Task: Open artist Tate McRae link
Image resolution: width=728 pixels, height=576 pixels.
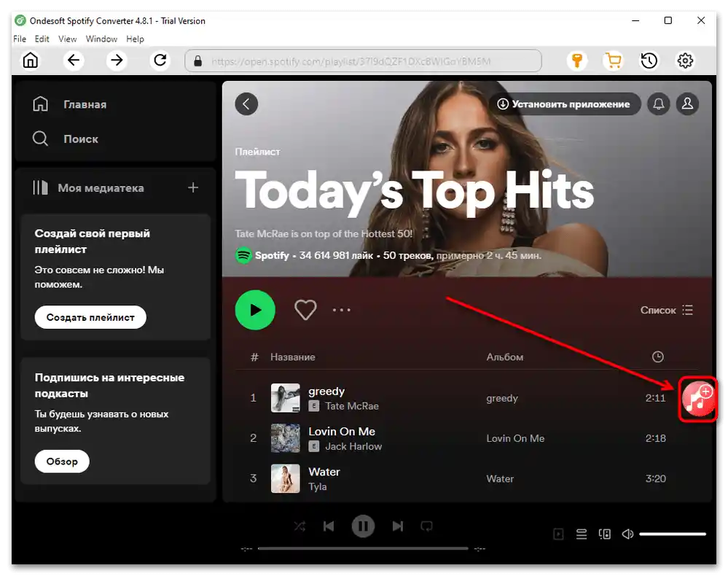Action: (x=352, y=406)
